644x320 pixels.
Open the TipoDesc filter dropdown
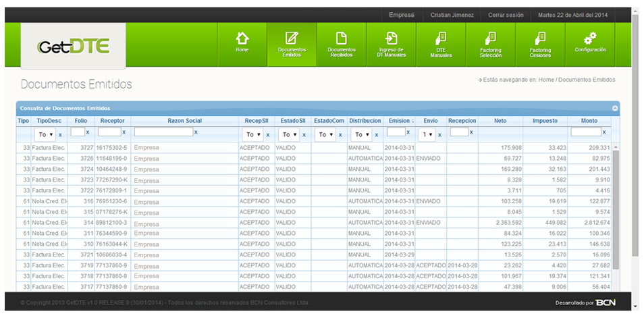point(47,135)
